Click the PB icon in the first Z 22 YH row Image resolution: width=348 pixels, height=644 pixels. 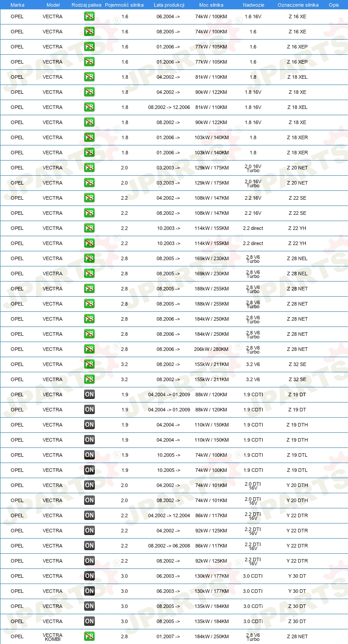[89, 228]
